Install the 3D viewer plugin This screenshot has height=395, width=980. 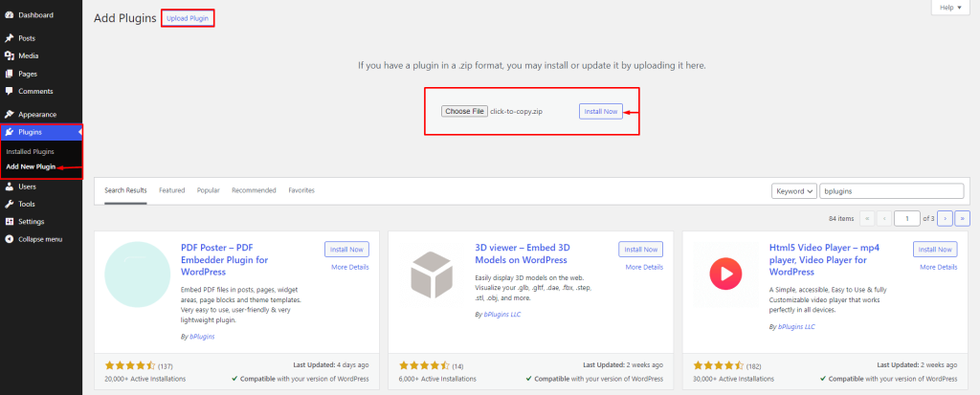pyautogui.click(x=640, y=250)
